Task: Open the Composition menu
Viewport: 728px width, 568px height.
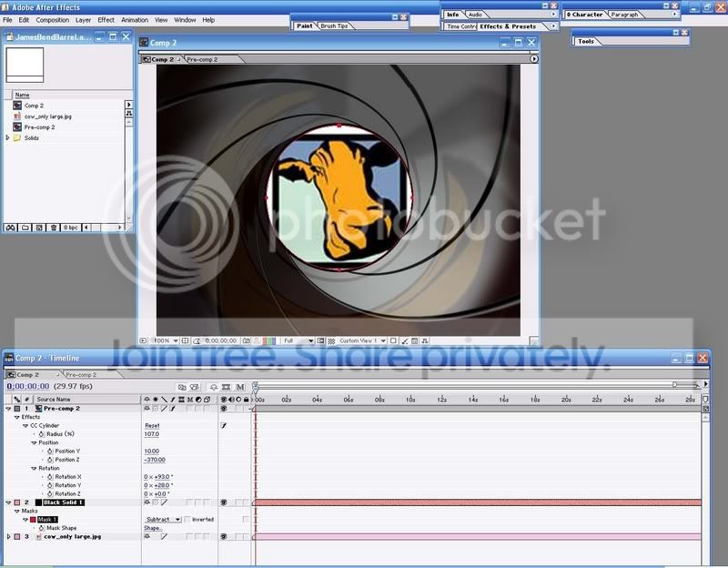Action: [x=53, y=20]
